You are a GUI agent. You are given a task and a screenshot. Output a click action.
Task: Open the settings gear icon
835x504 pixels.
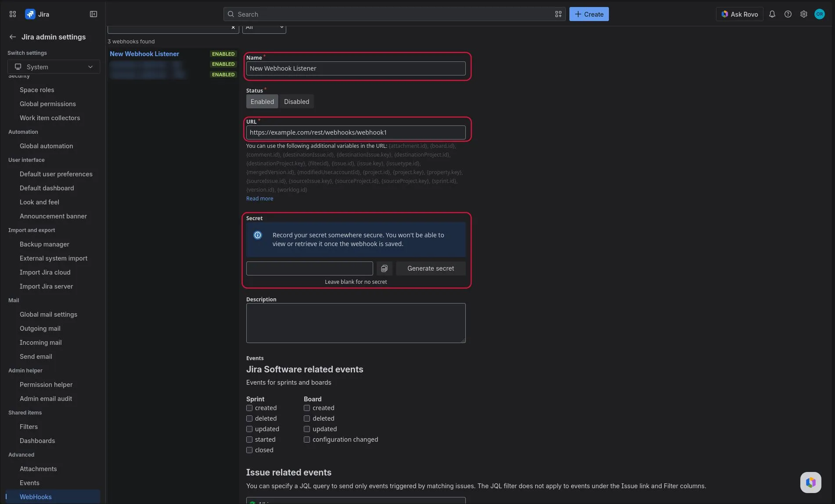[x=804, y=14]
